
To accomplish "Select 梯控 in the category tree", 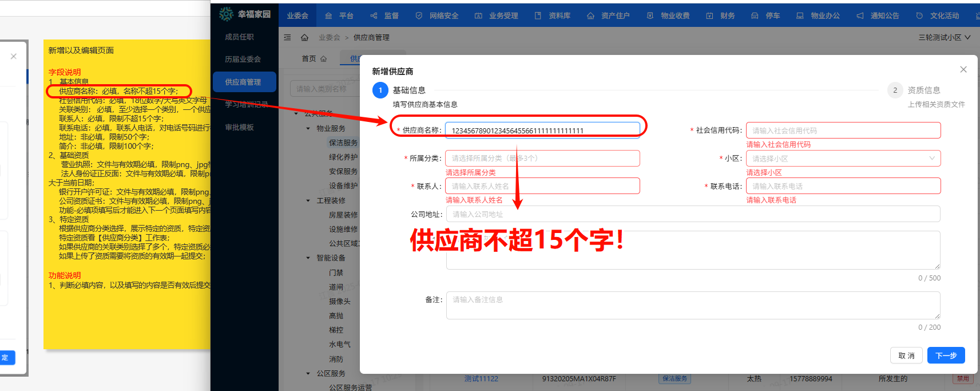I will click(x=336, y=330).
